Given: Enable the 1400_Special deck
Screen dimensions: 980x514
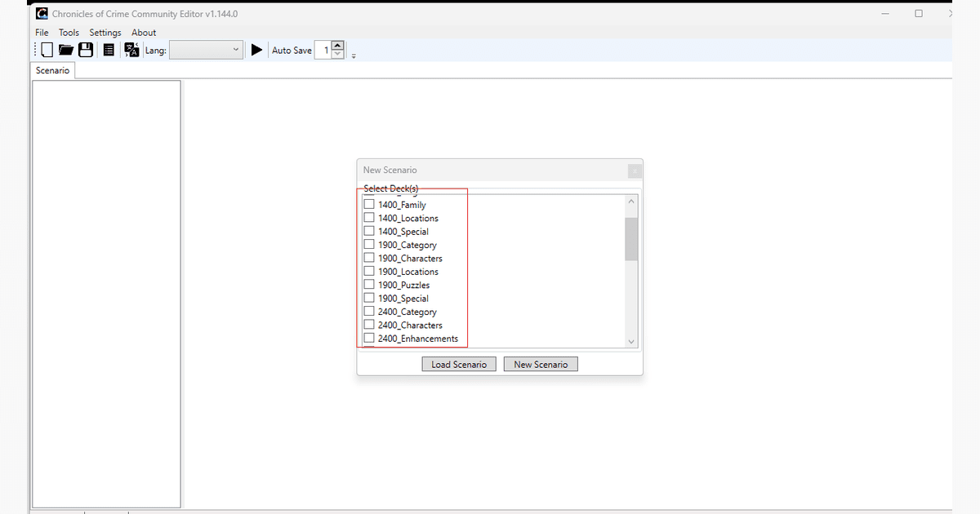Looking at the screenshot, I should (369, 232).
